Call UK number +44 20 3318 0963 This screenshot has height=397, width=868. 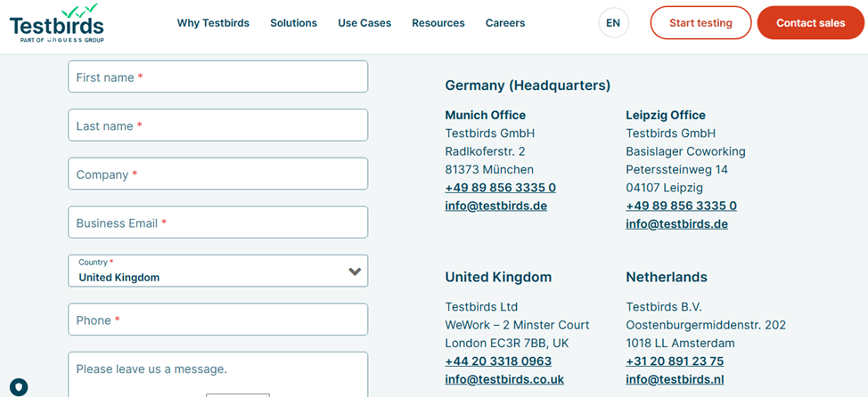[x=498, y=361]
